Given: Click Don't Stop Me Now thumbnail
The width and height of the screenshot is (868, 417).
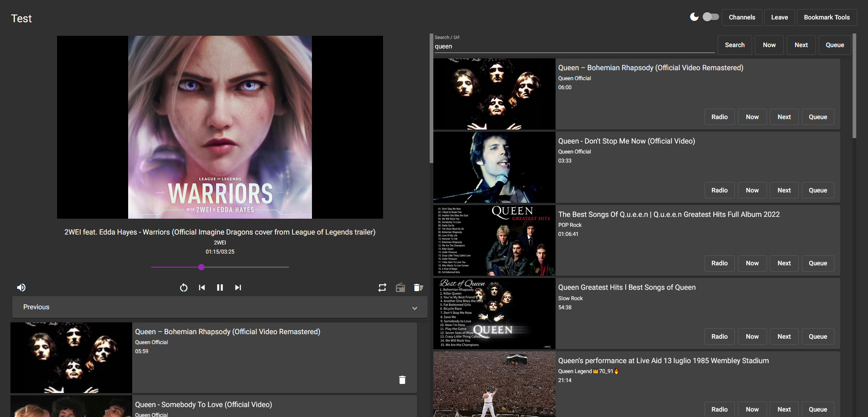Looking at the screenshot, I should (x=494, y=167).
